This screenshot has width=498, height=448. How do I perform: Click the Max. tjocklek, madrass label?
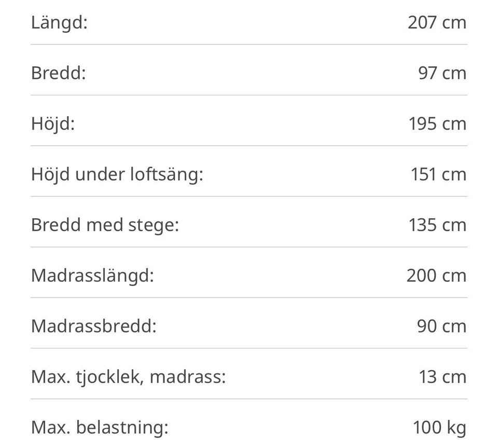pyautogui.click(x=128, y=377)
